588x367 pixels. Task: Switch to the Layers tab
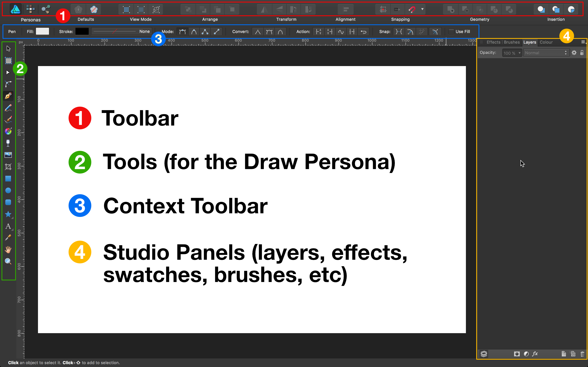(530, 42)
